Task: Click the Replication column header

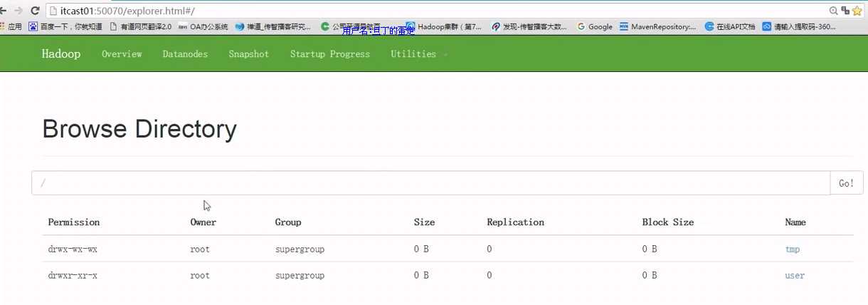Action: click(x=516, y=222)
